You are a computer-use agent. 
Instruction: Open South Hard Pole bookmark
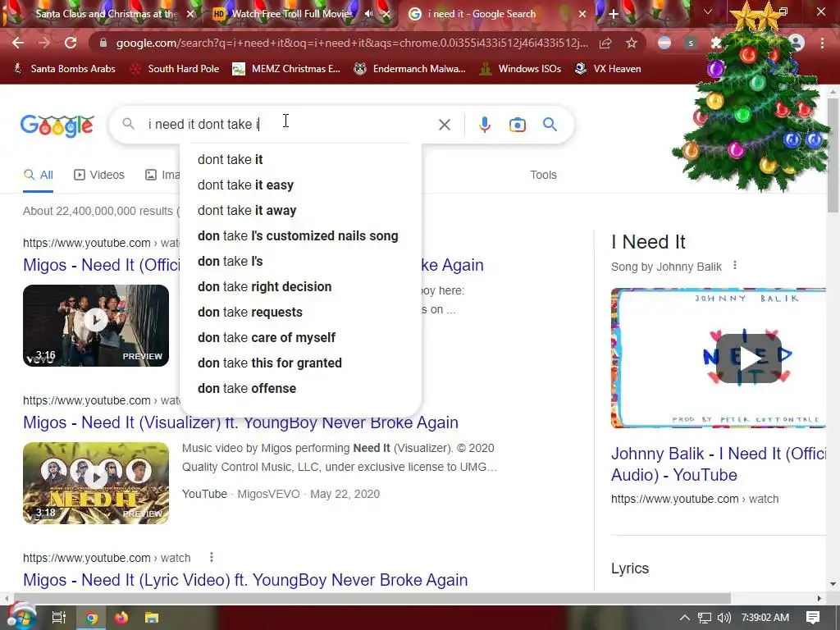175,69
